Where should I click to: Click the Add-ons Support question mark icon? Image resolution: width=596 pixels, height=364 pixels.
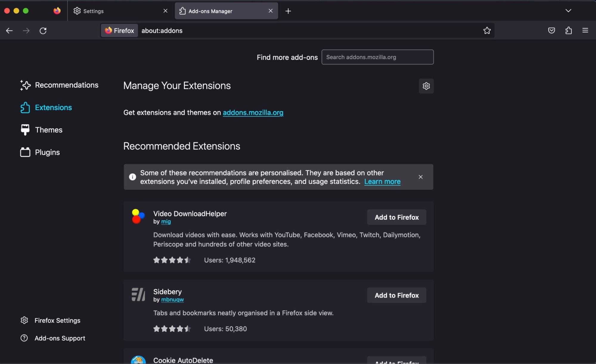(x=24, y=338)
